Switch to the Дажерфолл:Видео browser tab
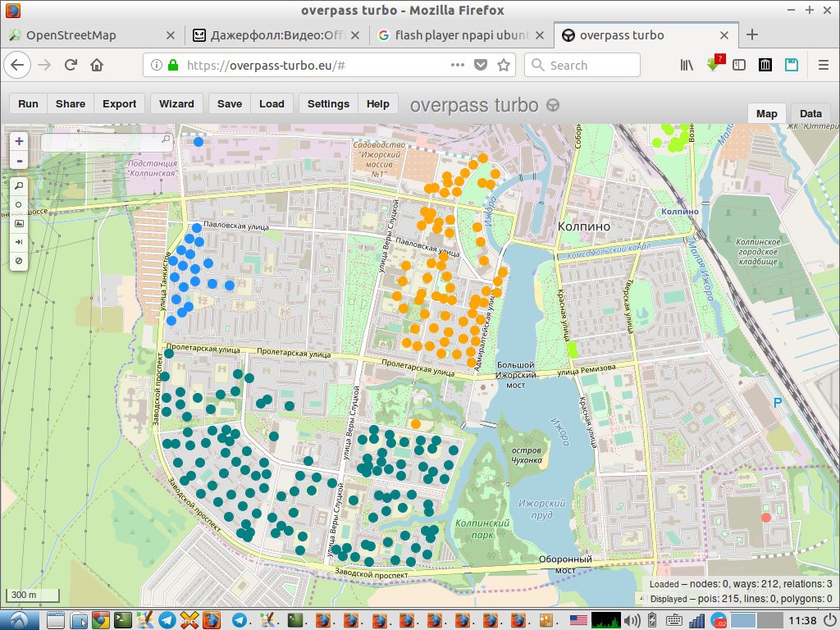This screenshot has height=630, width=840. [277, 35]
